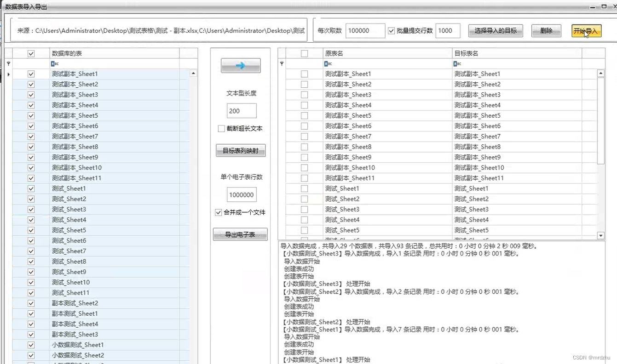Click the 目标表列映射 button
Viewport: 617px width, 364px height.
pos(240,150)
